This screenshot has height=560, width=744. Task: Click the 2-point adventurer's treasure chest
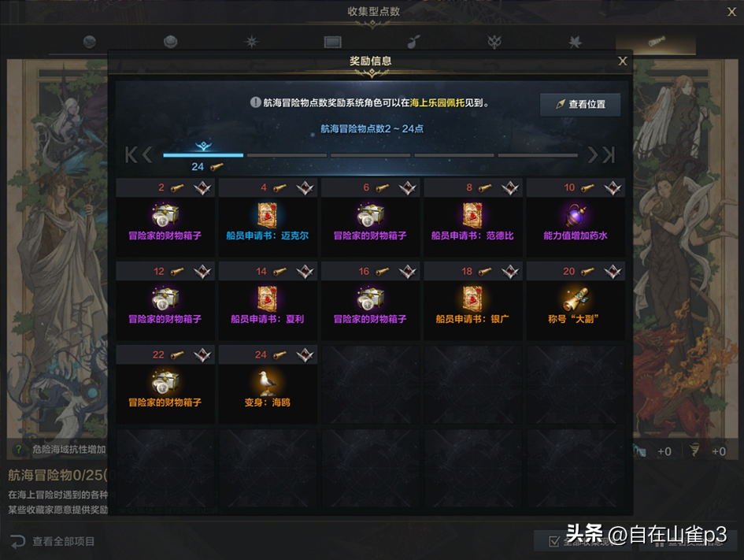pyautogui.click(x=165, y=216)
